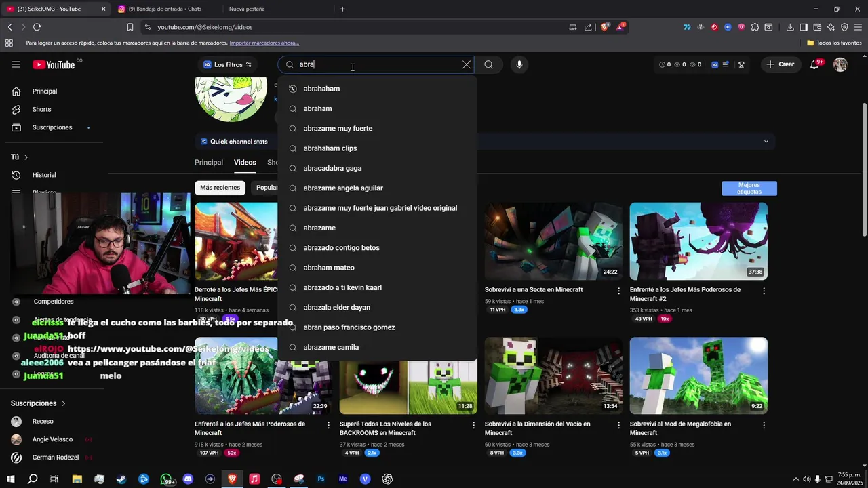Open options for Mod de Megalofobia video
The height and width of the screenshot is (488, 868).
[764, 425]
